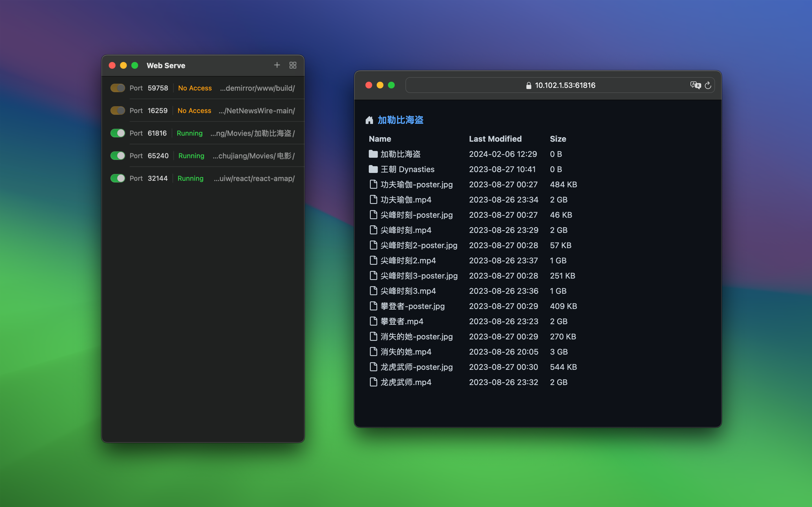Enable the port 16259 server toggle
812x507 pixels.
[118, 110]
